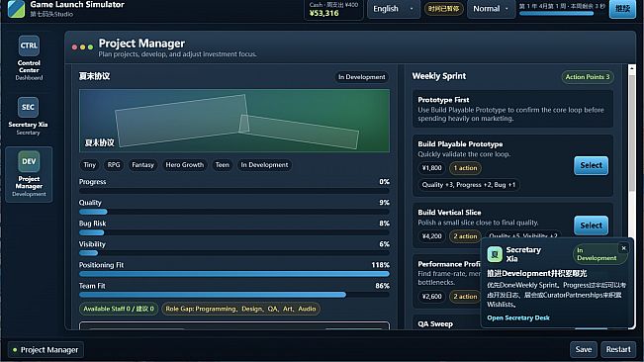
Task: Click the QA Sweep heading
Action: pyautogui.click(x=435, y=323)
